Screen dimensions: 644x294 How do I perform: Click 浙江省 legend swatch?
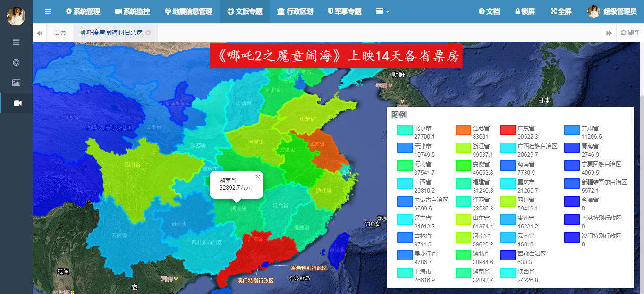click(463, 148)
